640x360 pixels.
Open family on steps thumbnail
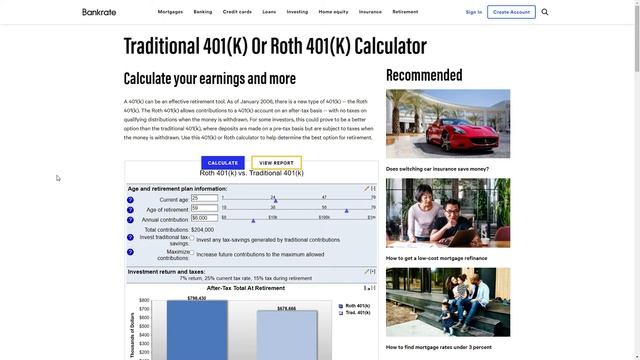(448, 302)
